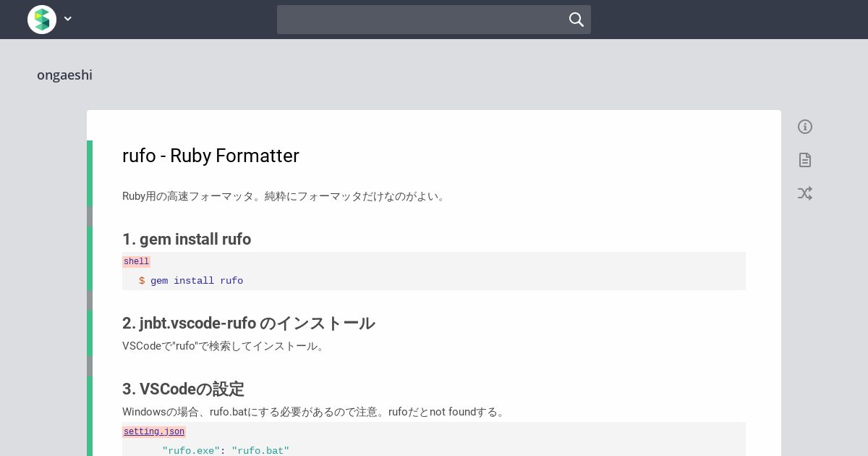
Task: Click the gem install rufo command line
Action: point(191,281)
